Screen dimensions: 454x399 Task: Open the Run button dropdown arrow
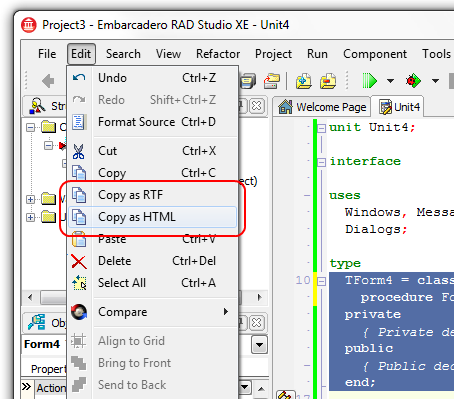(390, 81)
